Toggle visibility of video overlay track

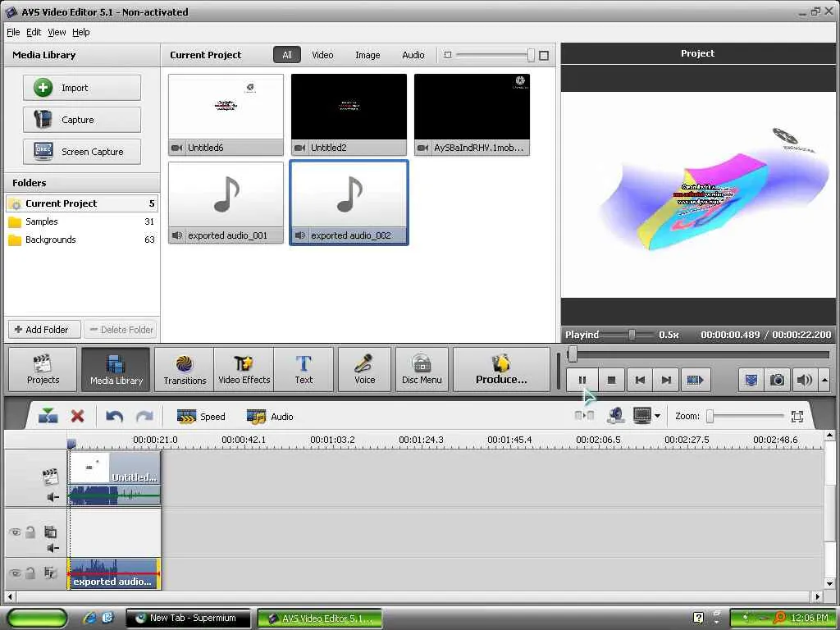coord(15,532)
